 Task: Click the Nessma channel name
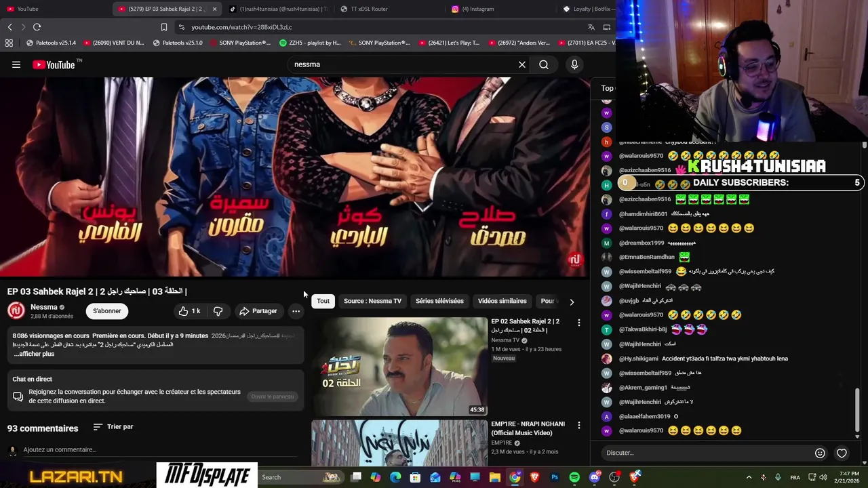coord(44,307)
